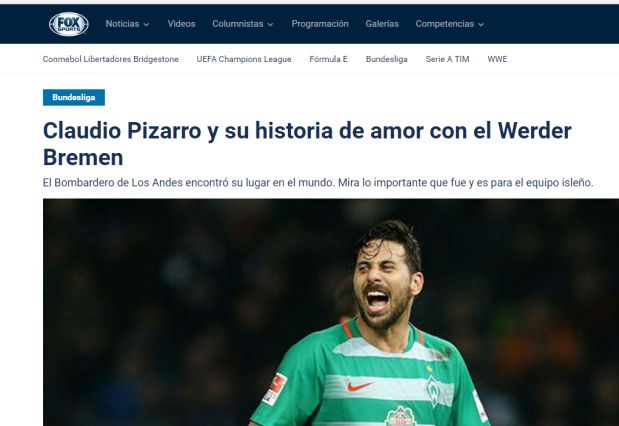The width and height of the screenshot is (619, 426).
Task: Open UEFA Champions League link
Action: pos(244,59)
